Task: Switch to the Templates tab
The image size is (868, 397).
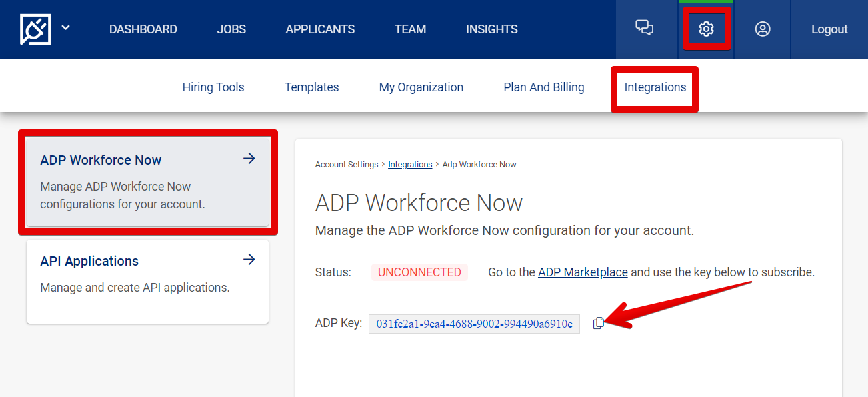Action: click(x=311, y=87)
